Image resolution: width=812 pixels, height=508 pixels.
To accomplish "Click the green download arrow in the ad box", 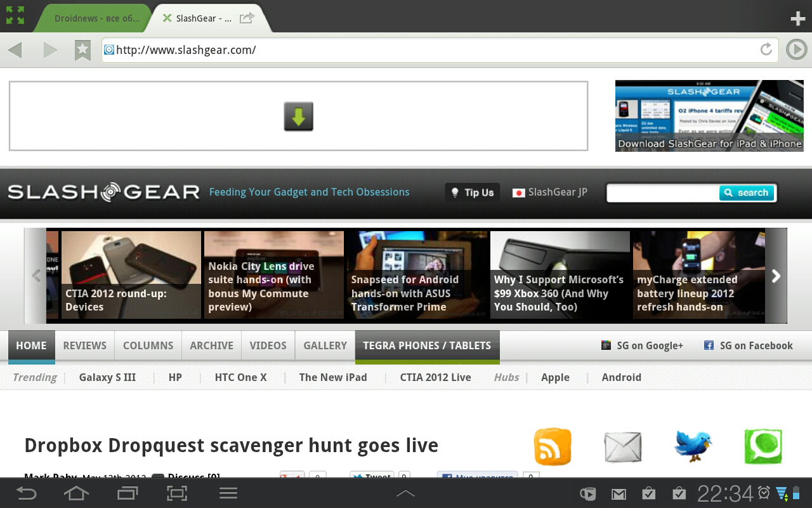I will click(299, 116).
